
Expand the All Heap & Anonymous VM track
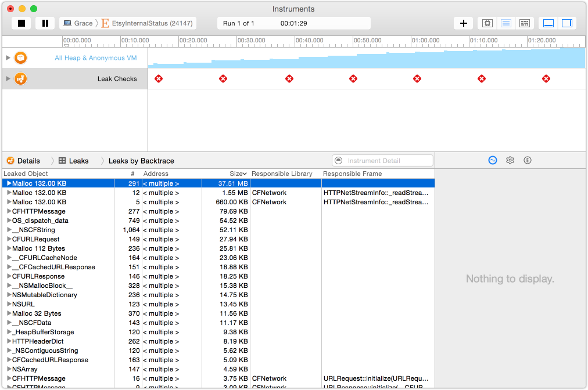click(8, 57)
